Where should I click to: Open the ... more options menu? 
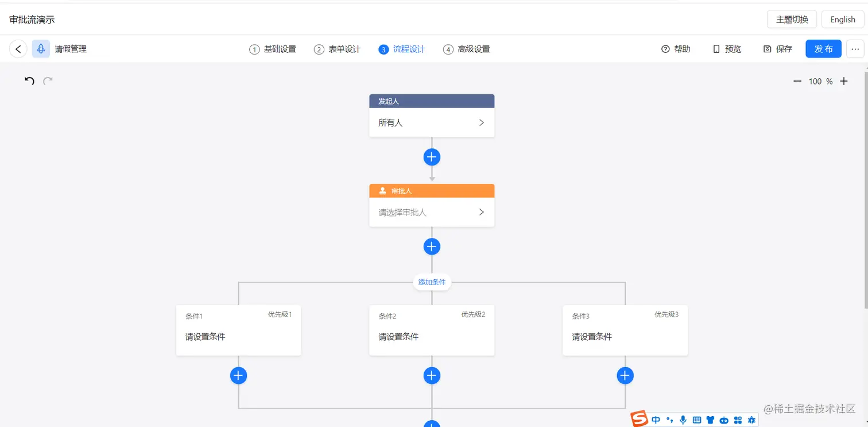pyautogui.click(x=855, y=49)
